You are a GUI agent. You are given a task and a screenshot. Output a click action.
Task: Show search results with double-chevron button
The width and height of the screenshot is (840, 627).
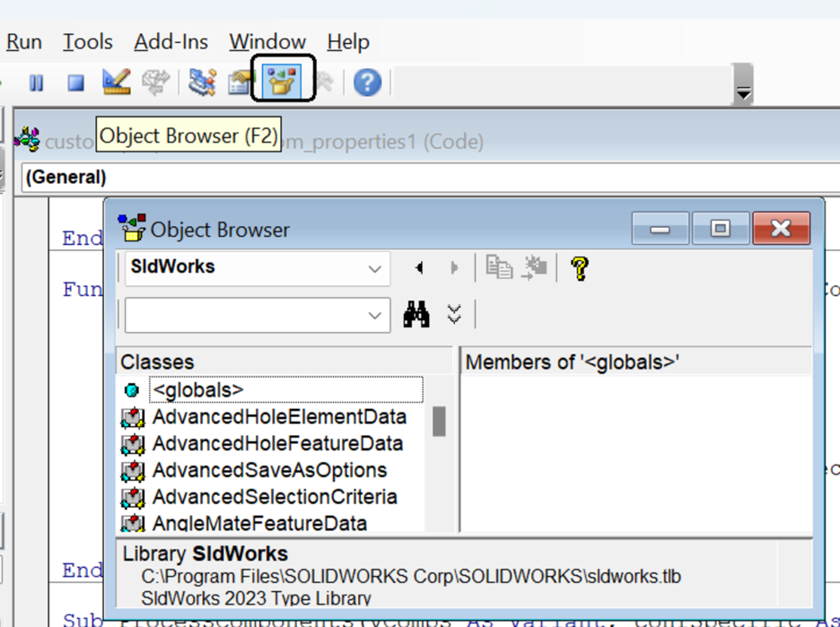point(454,314)
